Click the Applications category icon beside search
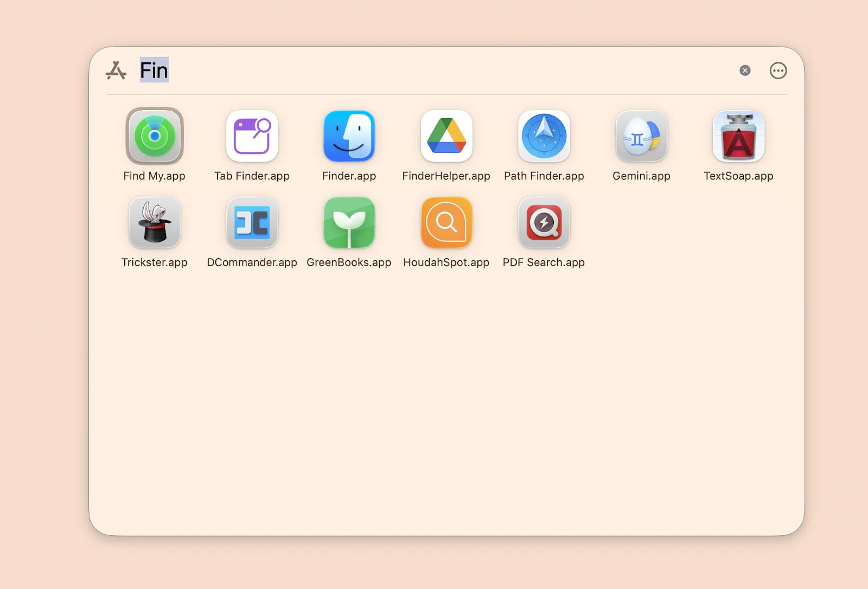 tap(116, 71)
